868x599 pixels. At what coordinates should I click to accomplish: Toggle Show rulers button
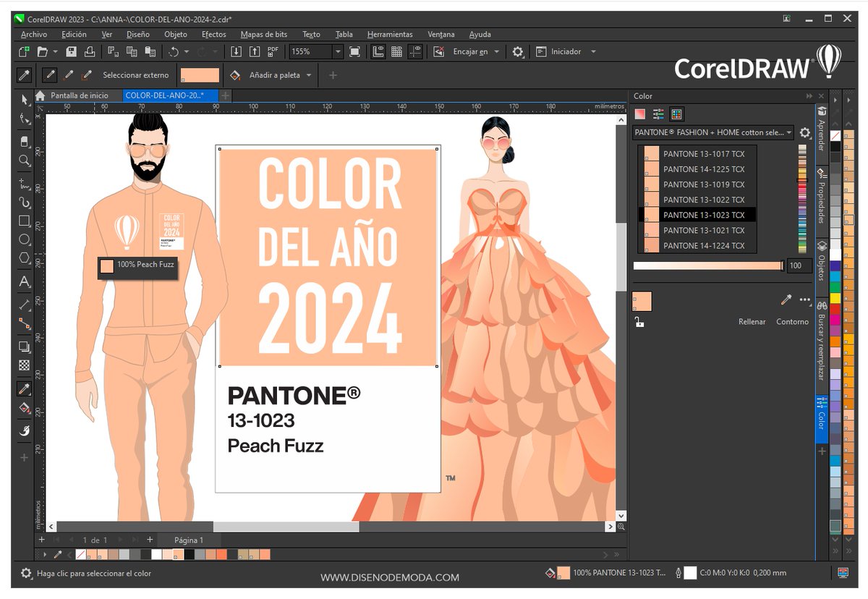(x=378, y=51)
